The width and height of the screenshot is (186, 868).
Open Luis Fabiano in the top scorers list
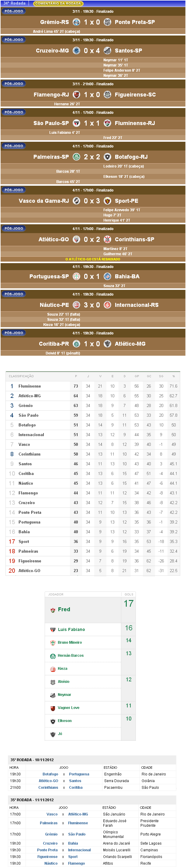pos(71,629)
